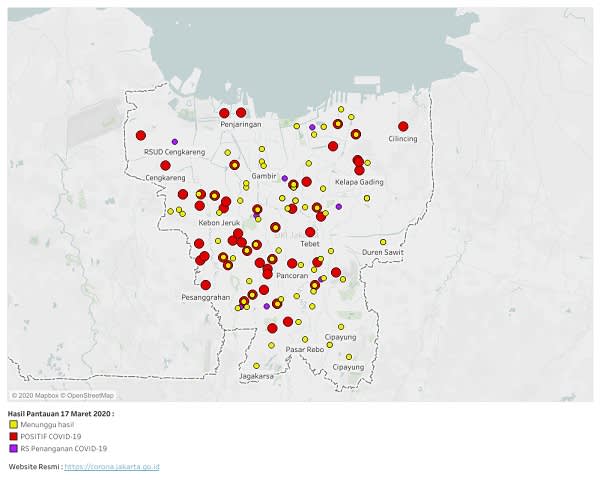600x480 pixels.
Task: Click the Pasar Rebo map label
Action: coord(304,349)
